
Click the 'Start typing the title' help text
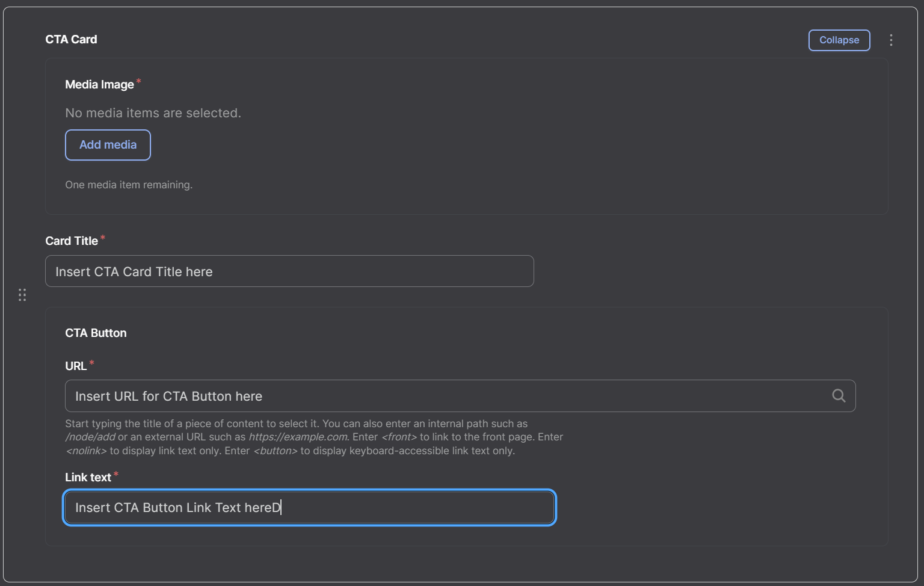(x=314, y=437)
